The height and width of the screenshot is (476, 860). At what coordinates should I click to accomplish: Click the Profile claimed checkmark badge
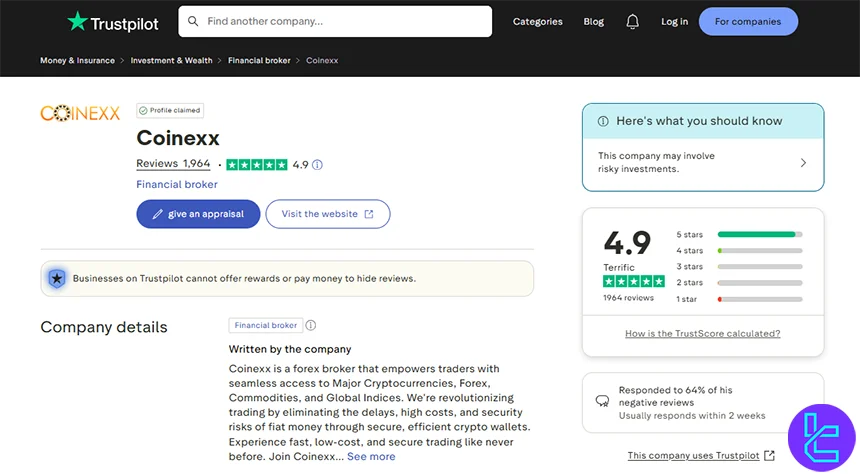pos(170,110)
